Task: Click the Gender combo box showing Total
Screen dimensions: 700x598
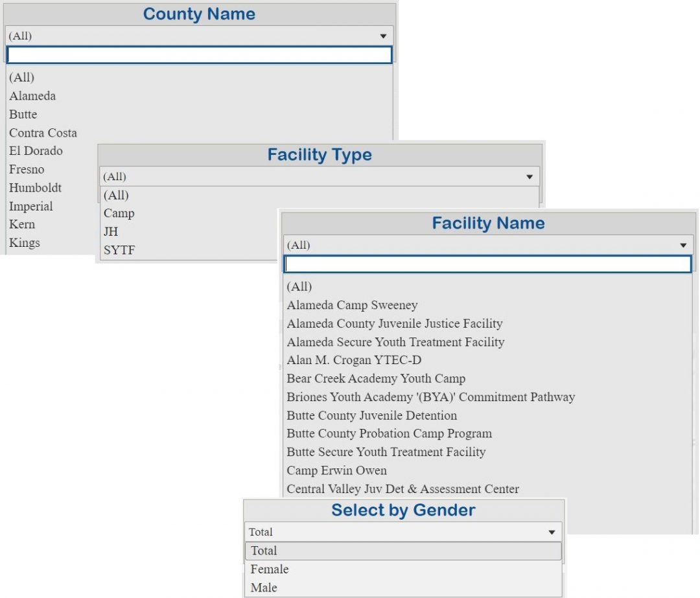Action: pyautogui.click(x=403, y=532)
